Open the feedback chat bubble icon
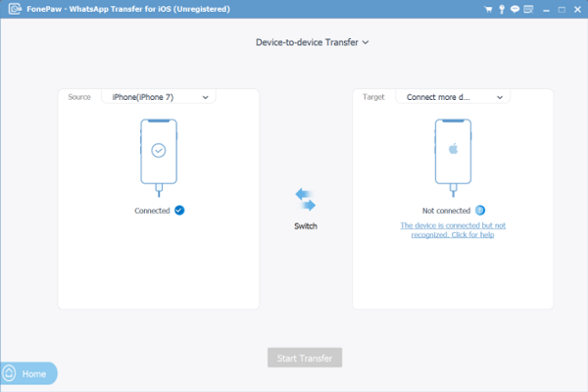Screen dimensions: 588x392 [x=514, y=9]
